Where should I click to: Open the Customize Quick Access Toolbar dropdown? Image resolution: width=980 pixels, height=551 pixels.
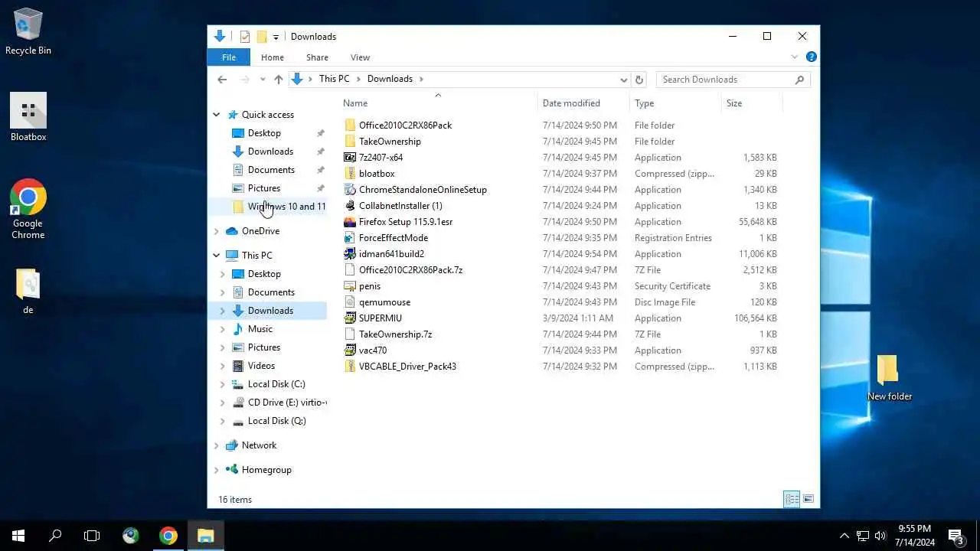coord(276,37)
